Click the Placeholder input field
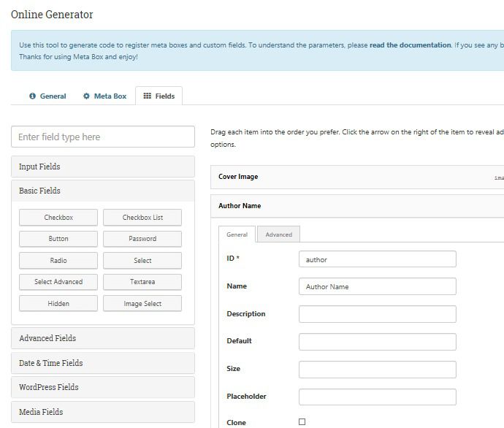This screenshot has width=504, height=428. [x=377, y=397]
